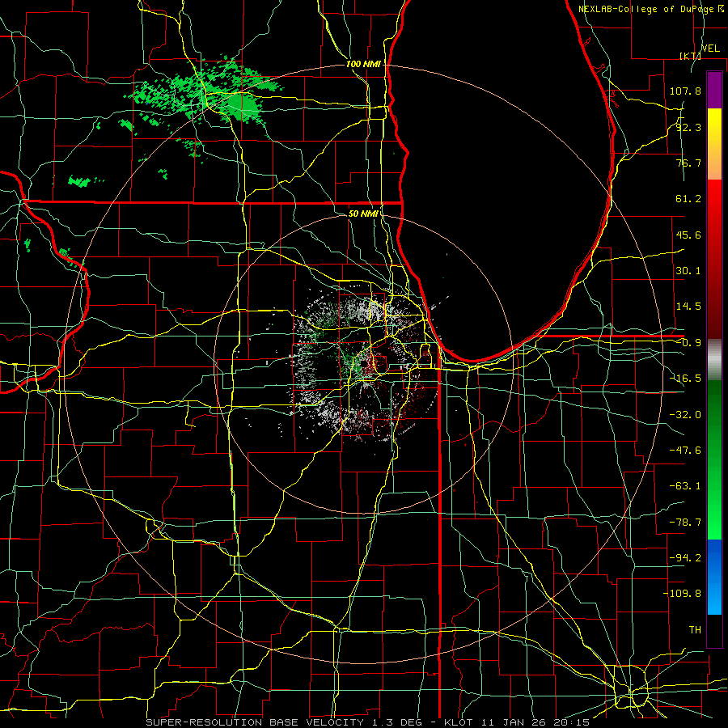
Task: Pick the red segment of the color bar
Action: (714, 259)
